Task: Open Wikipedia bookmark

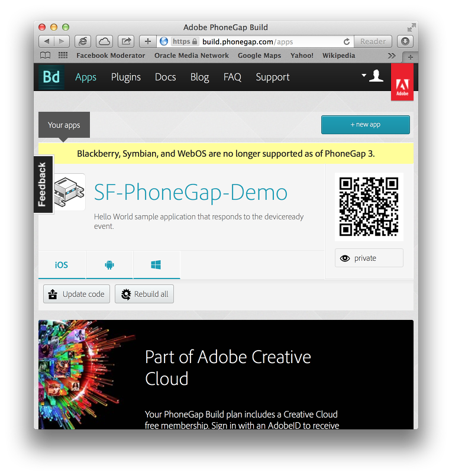Action: tap(338, 56)
